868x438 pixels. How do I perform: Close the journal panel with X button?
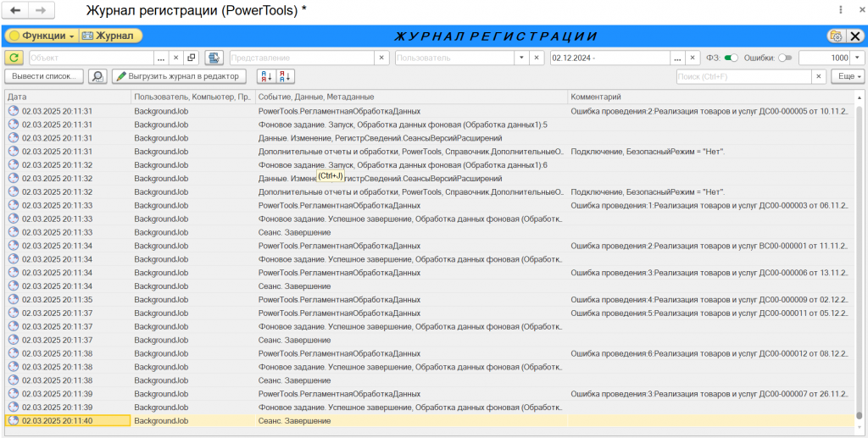coord(854,36)
